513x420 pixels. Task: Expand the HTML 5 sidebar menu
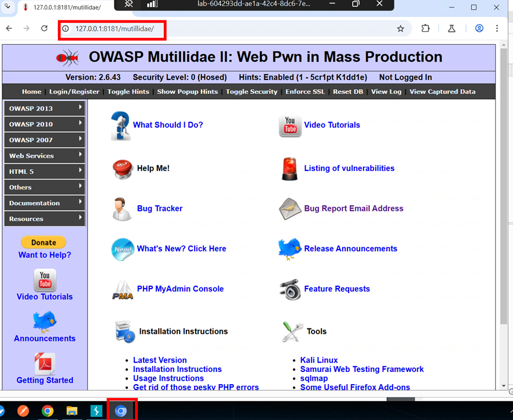[x=45, y=171]
